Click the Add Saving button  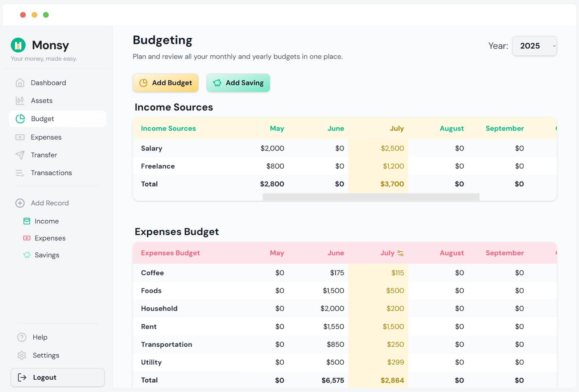coord(238,83)
